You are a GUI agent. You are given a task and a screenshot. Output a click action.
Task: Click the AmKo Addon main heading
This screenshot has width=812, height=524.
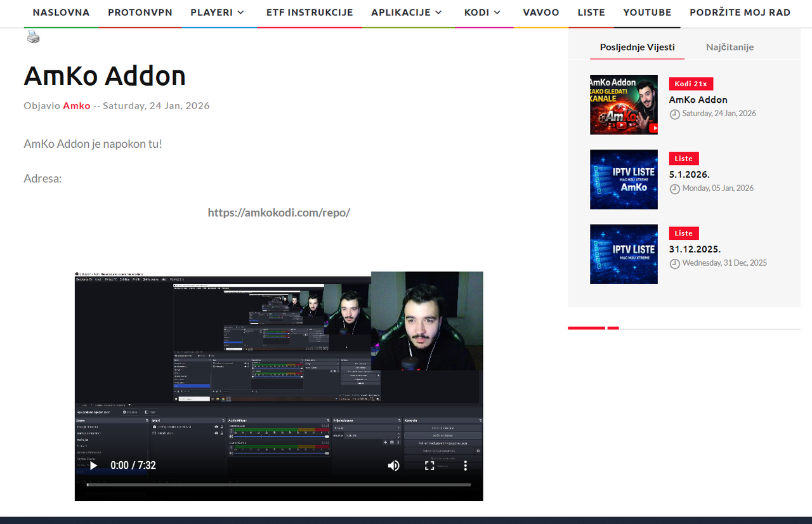click(105, 76)
